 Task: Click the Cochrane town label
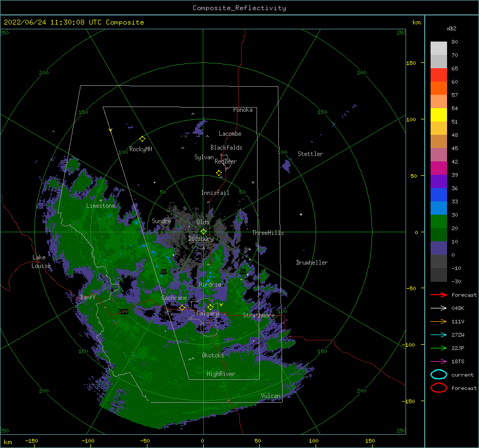pos(174,298)
